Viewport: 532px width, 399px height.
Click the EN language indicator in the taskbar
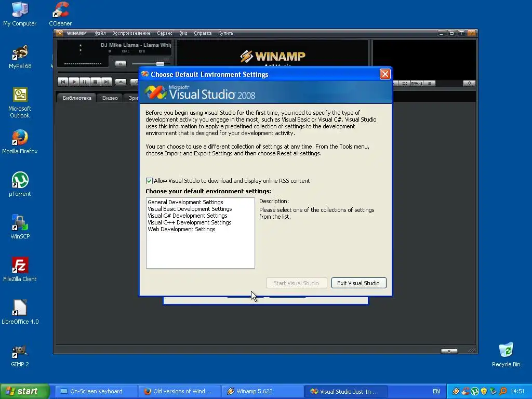(x=436, y=391)
